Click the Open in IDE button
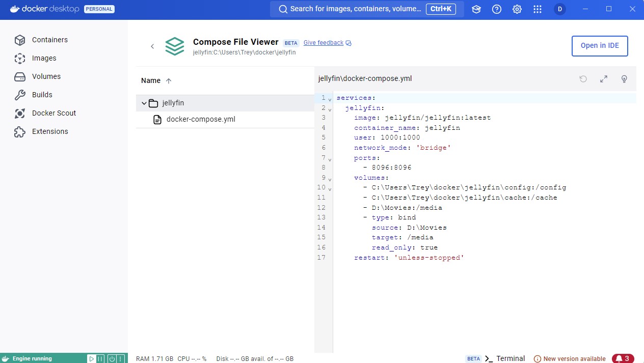This screenshot has width=644, height=363. pyautogui.click(x=600, y=46)
